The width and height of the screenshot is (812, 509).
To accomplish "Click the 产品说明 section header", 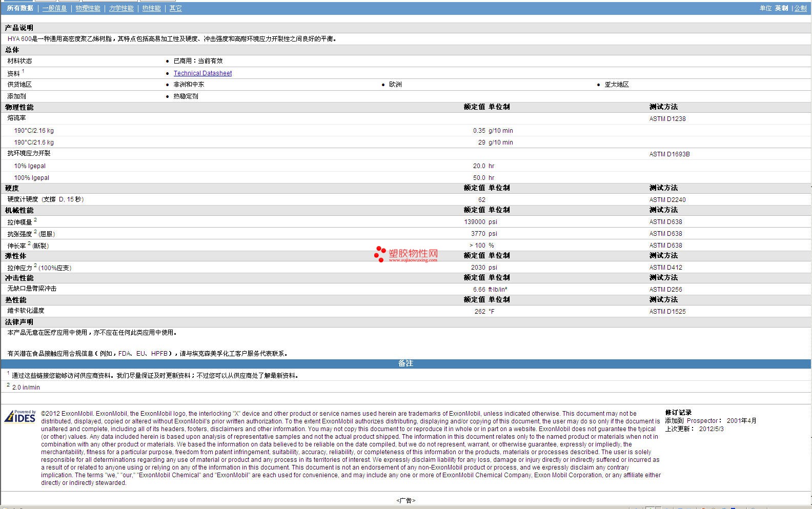I will [19, 28].
